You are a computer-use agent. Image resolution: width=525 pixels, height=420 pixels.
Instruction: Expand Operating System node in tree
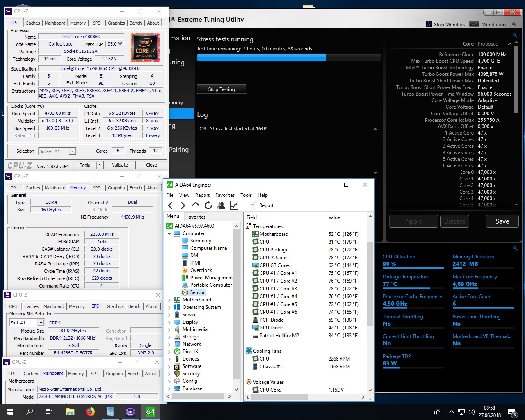[x=169, y=307]
